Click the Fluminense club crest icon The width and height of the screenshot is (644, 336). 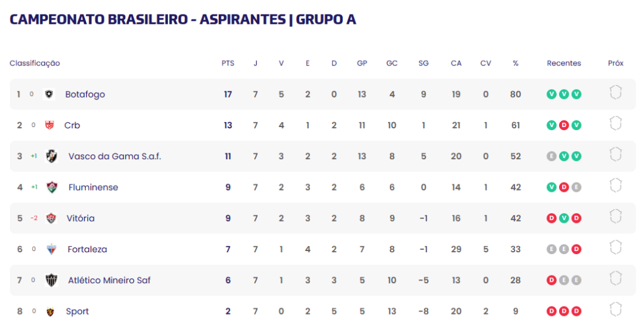[x=52, y=188]
